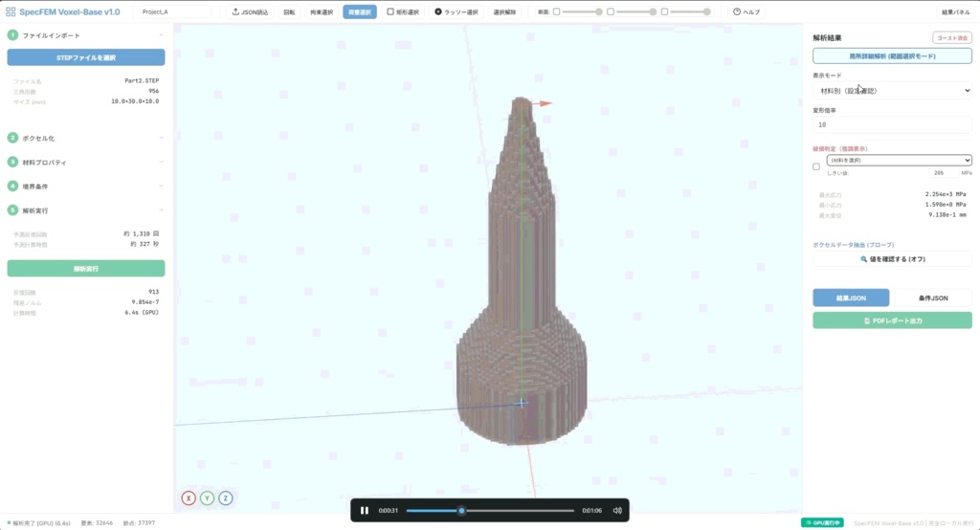The height and width of the screenshot is (530, 980).
Task: Click the 1.598e+0 MPa min stress value
Action: (x=946, y=205)
